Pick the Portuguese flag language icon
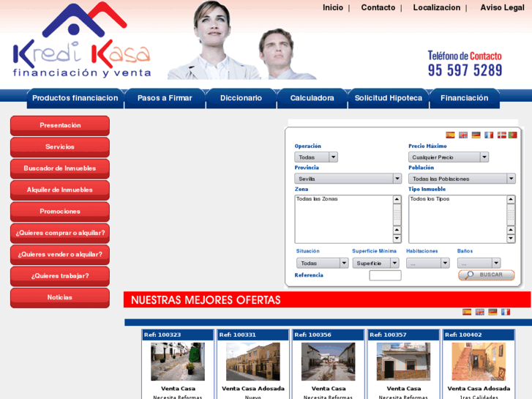Viewport: 532px width, 399px height. click(513, 135)
